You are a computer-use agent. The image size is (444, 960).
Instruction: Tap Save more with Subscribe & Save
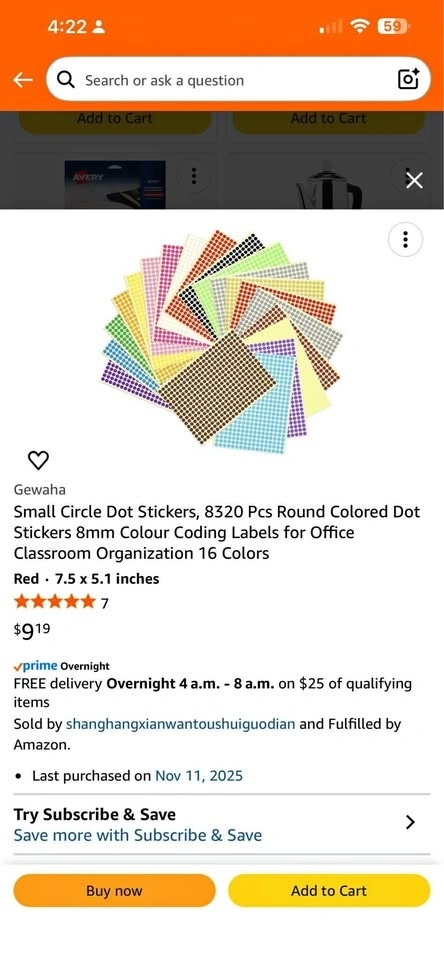click(138, 835)
